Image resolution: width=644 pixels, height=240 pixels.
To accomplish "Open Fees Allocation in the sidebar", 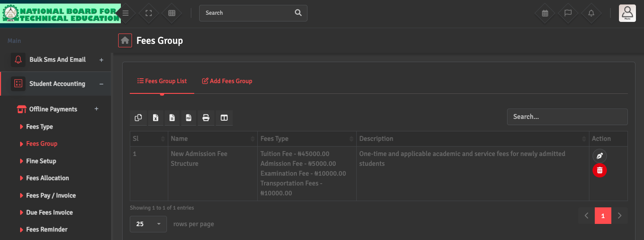I will (x=47, y=178).
